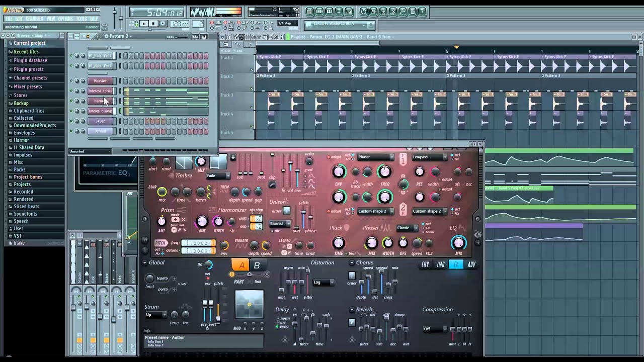This screenshot has height=362, width=644.
Task: Select the playlist select tool
Action: [270, 37]
